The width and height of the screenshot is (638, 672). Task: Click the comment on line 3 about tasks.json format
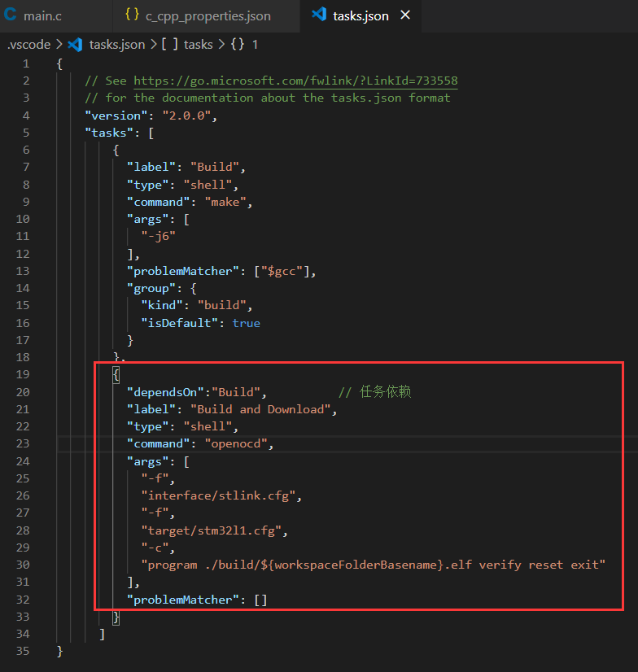[268, 98]
